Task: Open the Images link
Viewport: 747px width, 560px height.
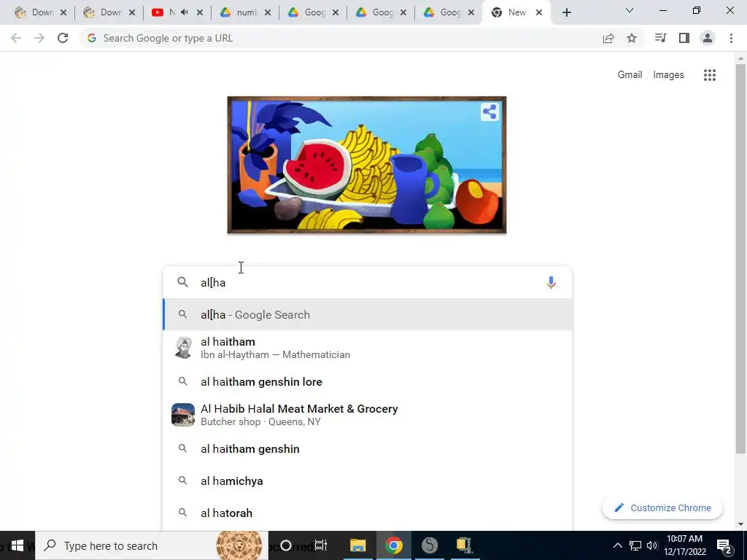Action: [668, 75]
